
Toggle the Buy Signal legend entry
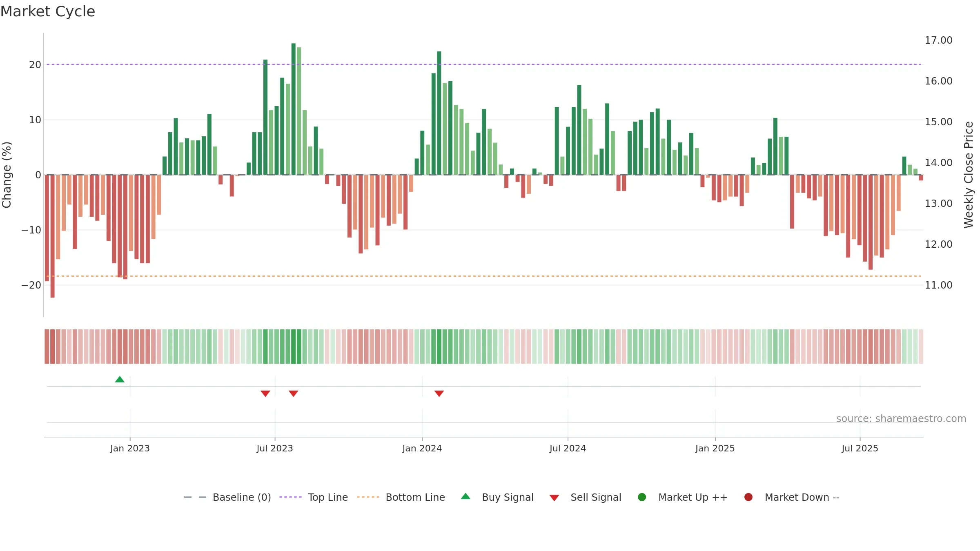pos(497,498)
